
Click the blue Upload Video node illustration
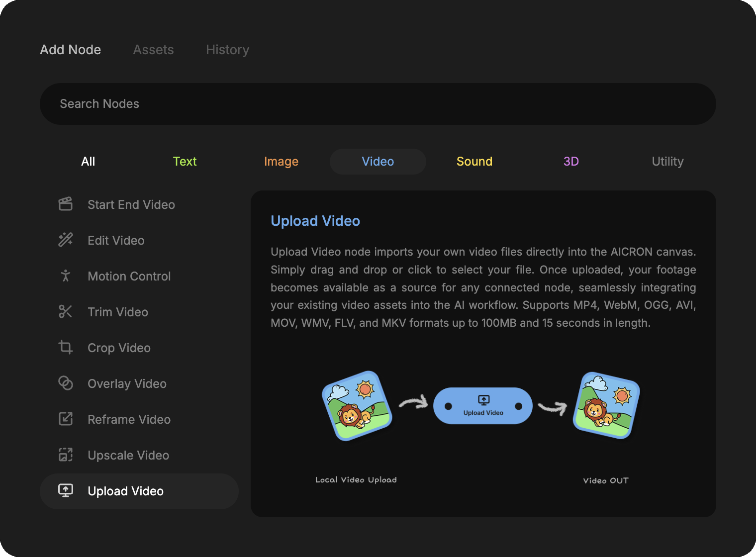tap(483, 406)
